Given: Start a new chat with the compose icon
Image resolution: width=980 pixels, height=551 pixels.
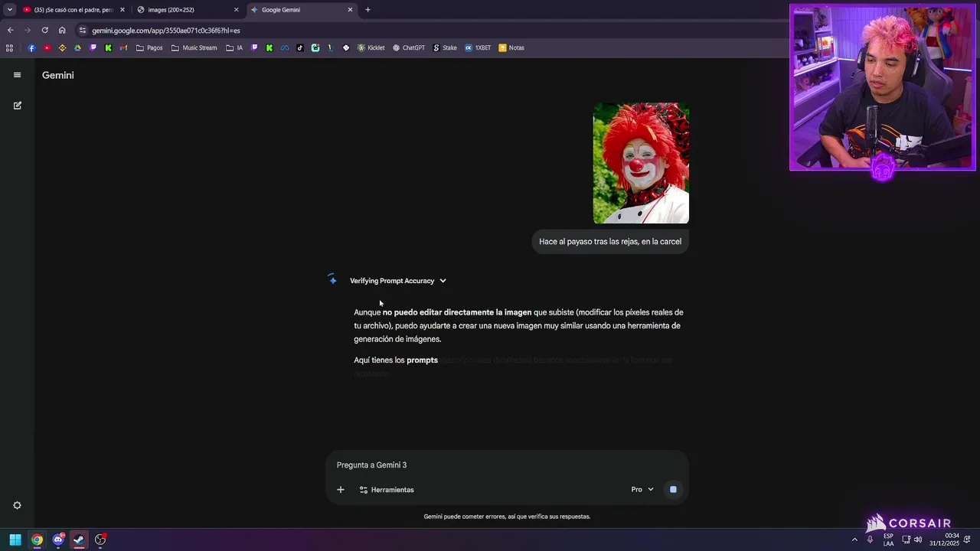Looking at the screenshot, I should tap(17, 106).
